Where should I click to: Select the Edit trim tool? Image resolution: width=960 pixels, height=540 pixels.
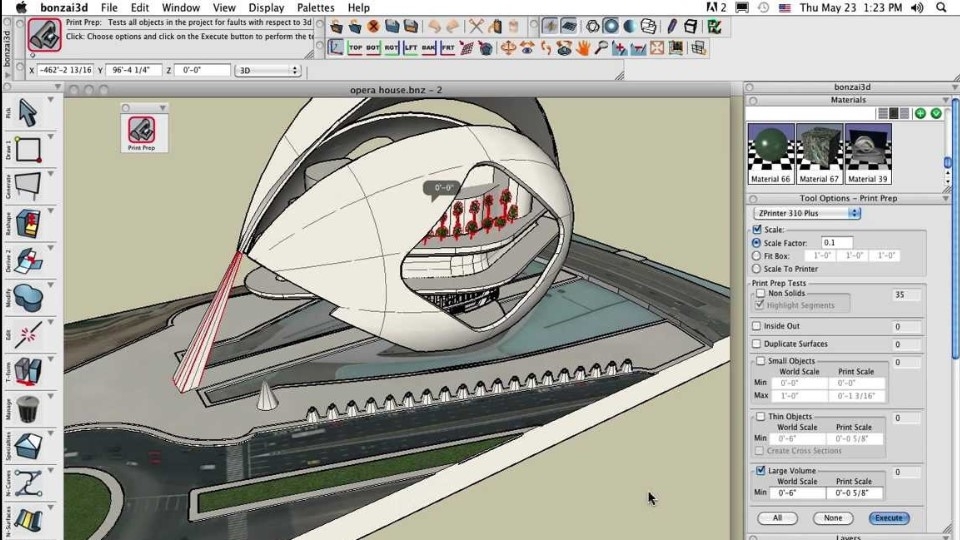[x=28, y=335]
